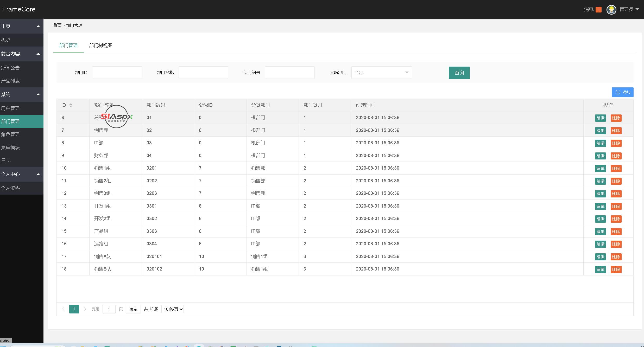This screenshot has width=644, height=347.
Task: Delete the 销售2组 row
Action: [x=616, y=181]
